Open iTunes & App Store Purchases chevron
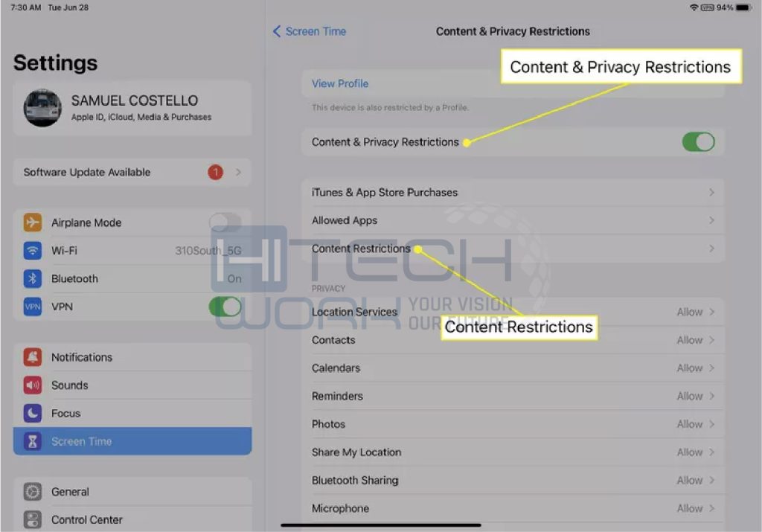 (x=711, y=193)
